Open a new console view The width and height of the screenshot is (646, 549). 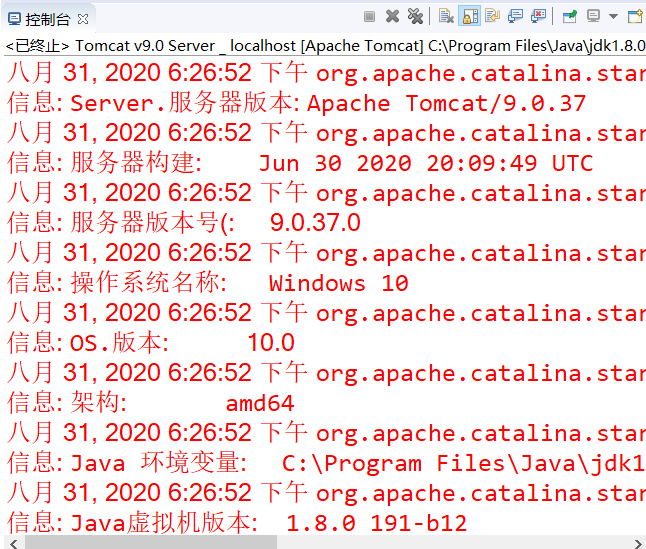pos(635,16)
